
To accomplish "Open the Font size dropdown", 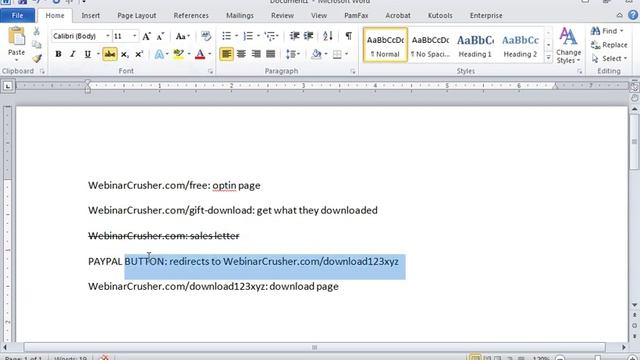I will pos(134,36).
